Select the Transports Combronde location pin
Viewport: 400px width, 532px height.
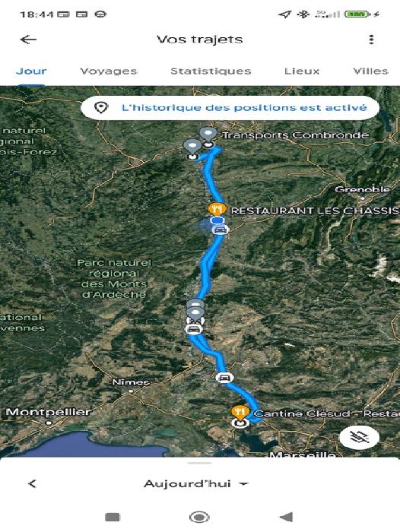(x=208, y=135)
